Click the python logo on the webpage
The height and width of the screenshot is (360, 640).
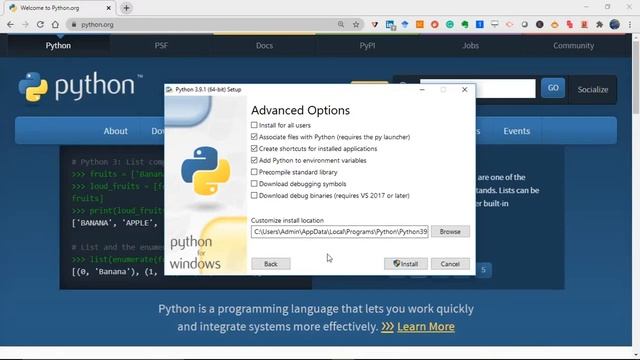(80, 87)
